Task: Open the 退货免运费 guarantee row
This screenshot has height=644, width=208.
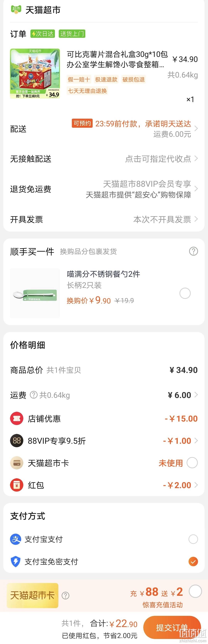Action: pos(104,189)
